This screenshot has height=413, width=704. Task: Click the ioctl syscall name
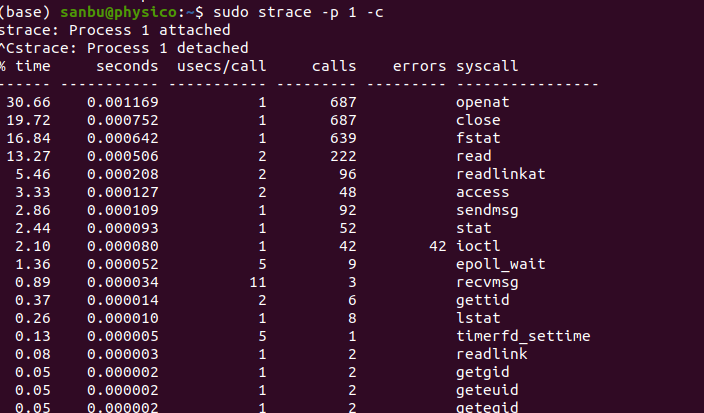pyautogui.click(x=478, y=246)
